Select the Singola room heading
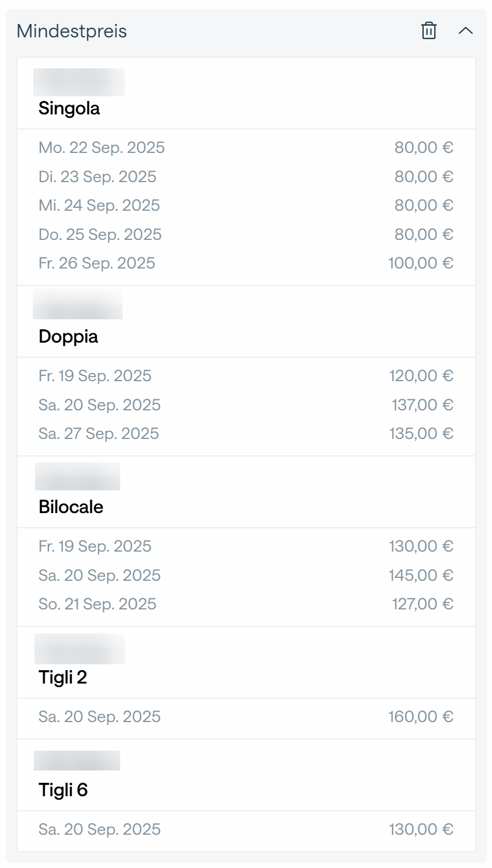The height and width of the screenshot is (868, 492). pos(69,108)
